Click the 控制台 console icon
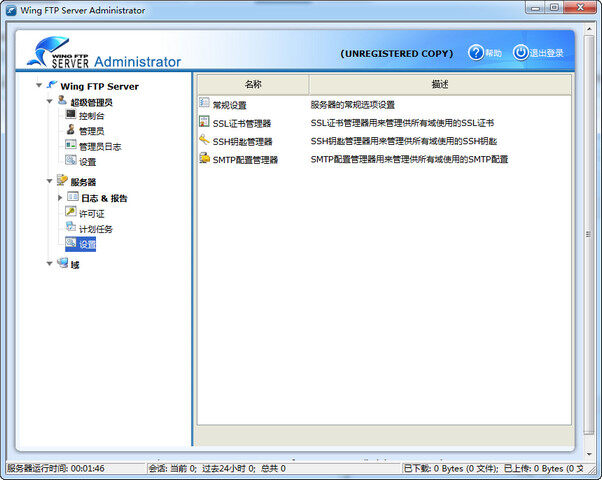 [x=71, y=114]
